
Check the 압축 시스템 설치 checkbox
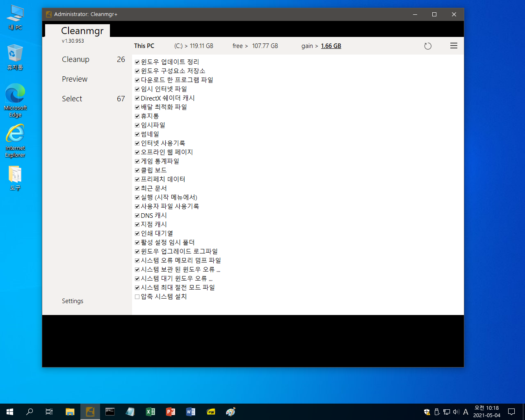click(137, 297)
